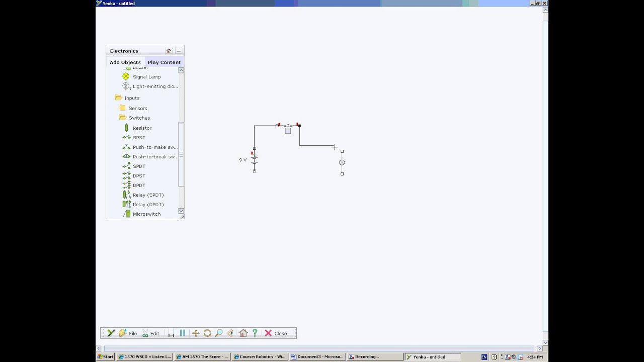Viewport: 644px width, 362px height.
Task: Click the horizontal scrollbar left arrow
Action: tap(99, 348)
